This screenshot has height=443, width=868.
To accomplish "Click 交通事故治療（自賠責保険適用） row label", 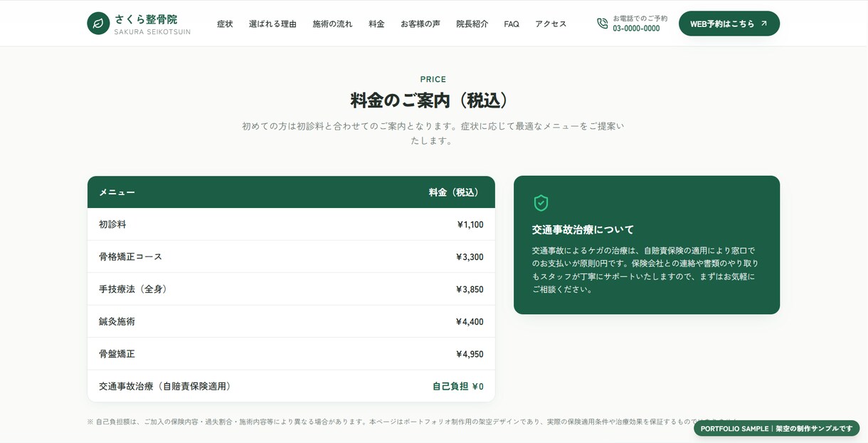I will pyautogui.click(x=165, y=386).
